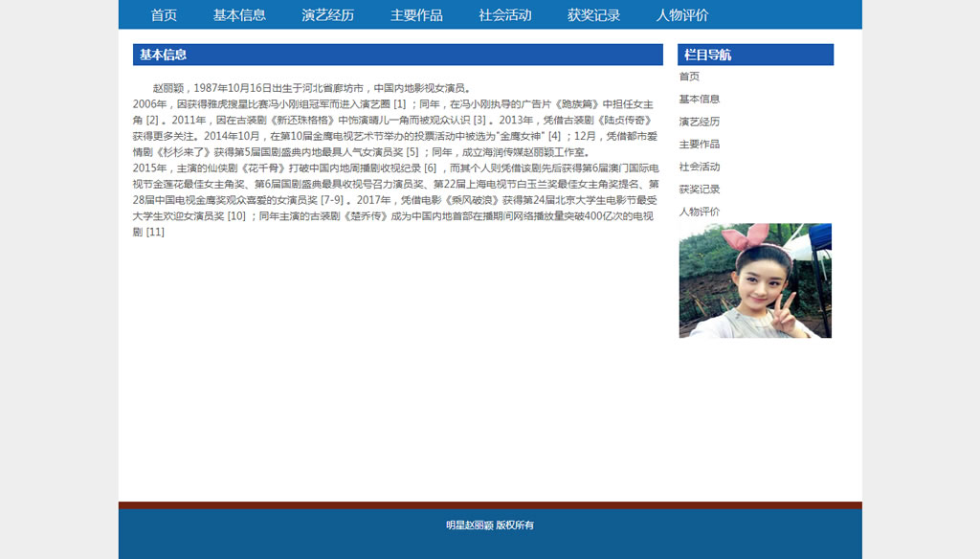Viewport: 980px width, 559px height.
Task: Click the [11] citation at the end of the text
Action: tap(155, 233)
